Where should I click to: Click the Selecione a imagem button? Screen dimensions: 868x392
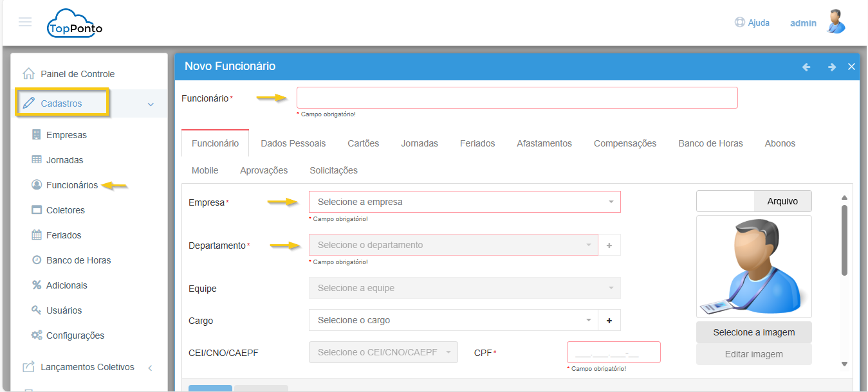coord(753,332)
